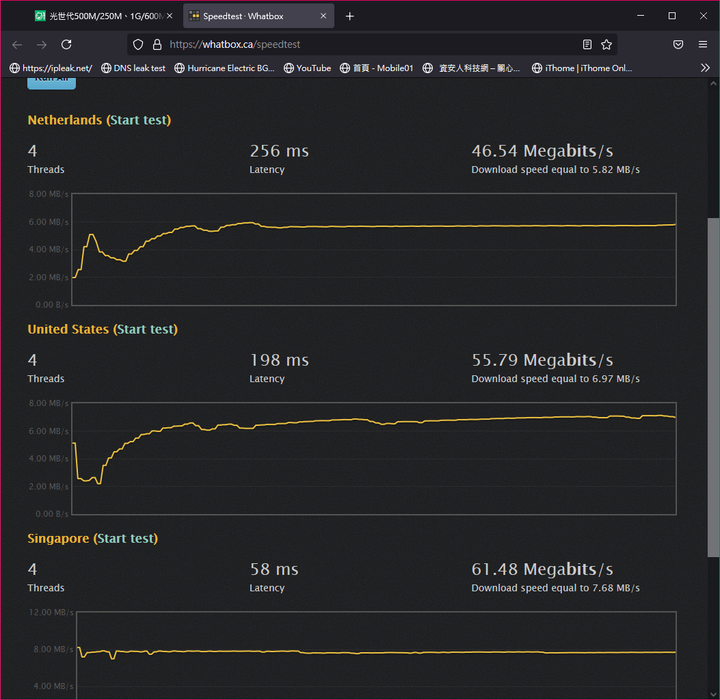Start test for Netherlands server
Image resolution: width=720 pixels, height=700 pixels.
(x=139, y=120)
